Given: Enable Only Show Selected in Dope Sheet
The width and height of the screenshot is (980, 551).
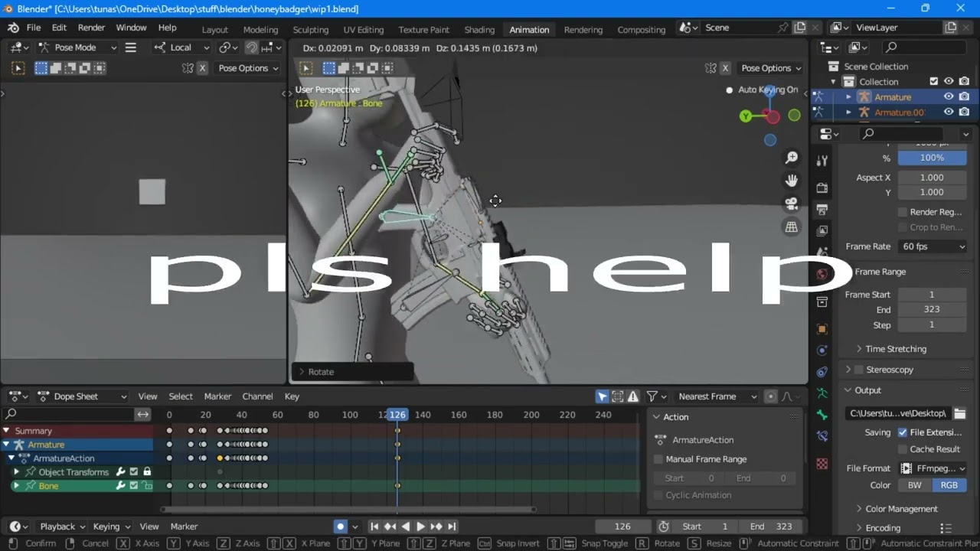Looking at the screenshot, I should [603, 396].
